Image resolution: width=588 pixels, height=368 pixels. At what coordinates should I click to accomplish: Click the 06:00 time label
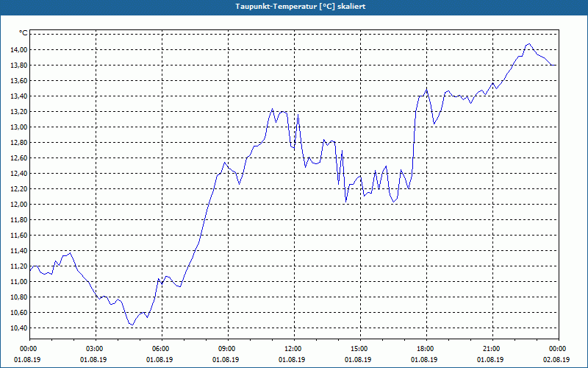click(162, 349)
